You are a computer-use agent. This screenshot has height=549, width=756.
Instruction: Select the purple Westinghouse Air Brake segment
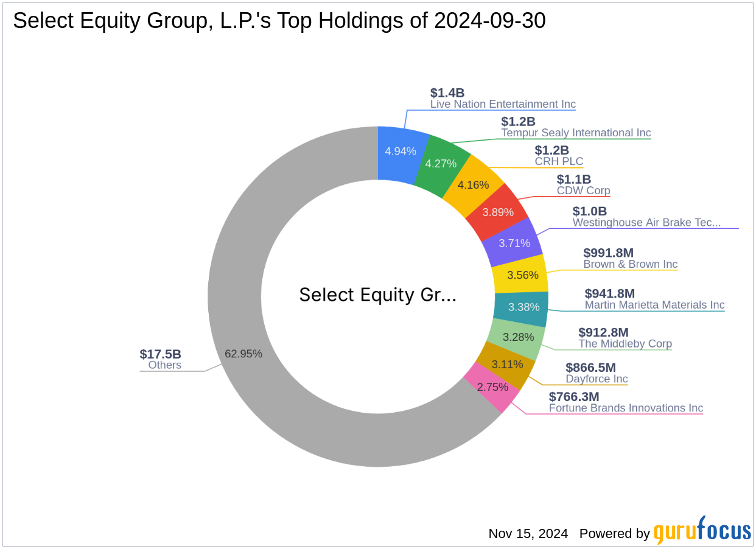click(x=514, y=243)
